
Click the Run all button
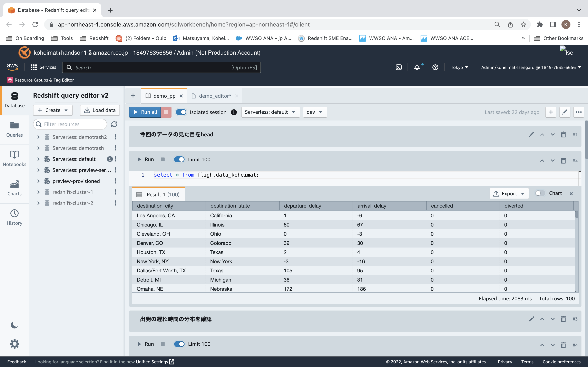[x=145, y=112]
